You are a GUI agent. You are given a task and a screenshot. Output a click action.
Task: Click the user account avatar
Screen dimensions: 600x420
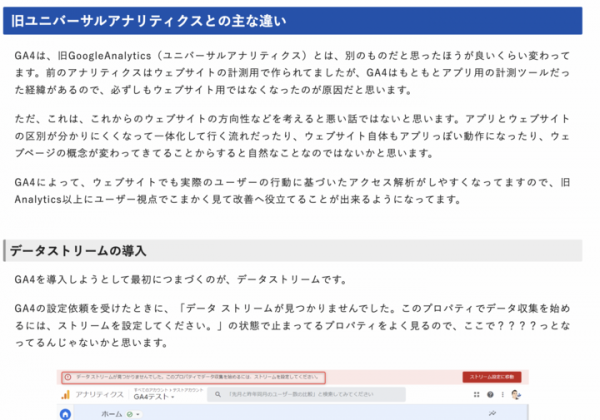(x=516, y=394)
